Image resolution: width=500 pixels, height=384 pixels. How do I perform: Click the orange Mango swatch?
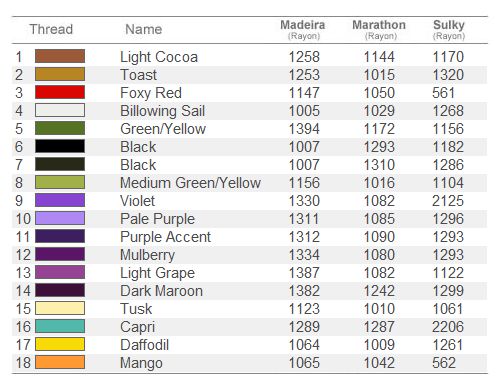click(x=60, y=362)
